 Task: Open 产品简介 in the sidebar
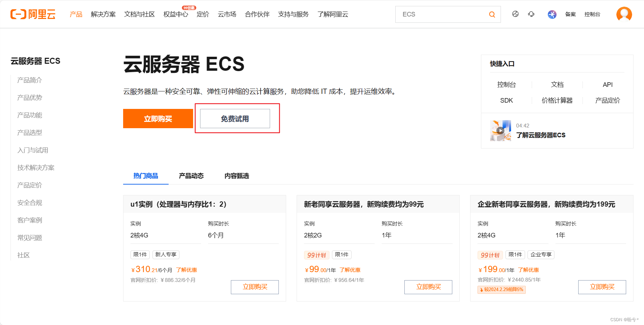pyautogui.click(x=30, y=80)
